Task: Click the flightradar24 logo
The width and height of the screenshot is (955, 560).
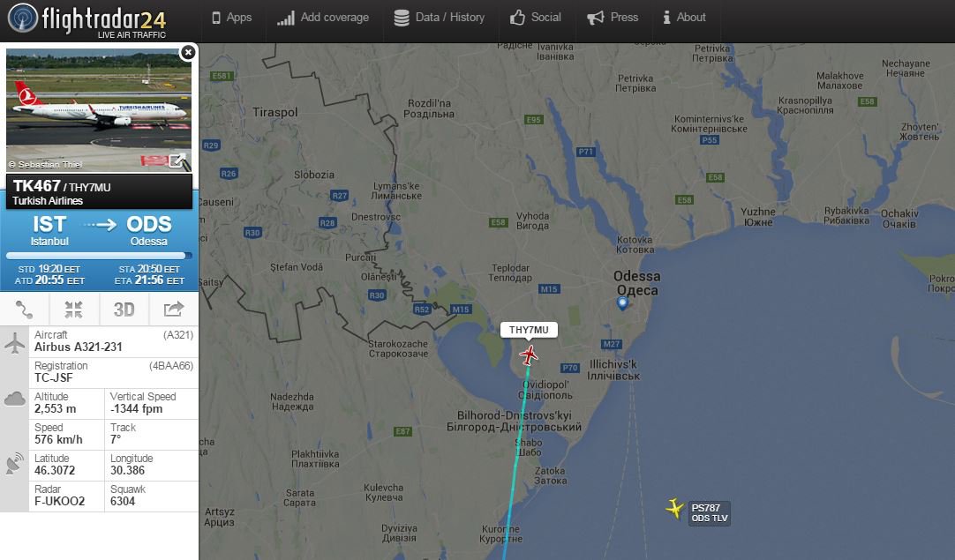Action: tap(87, 20)
